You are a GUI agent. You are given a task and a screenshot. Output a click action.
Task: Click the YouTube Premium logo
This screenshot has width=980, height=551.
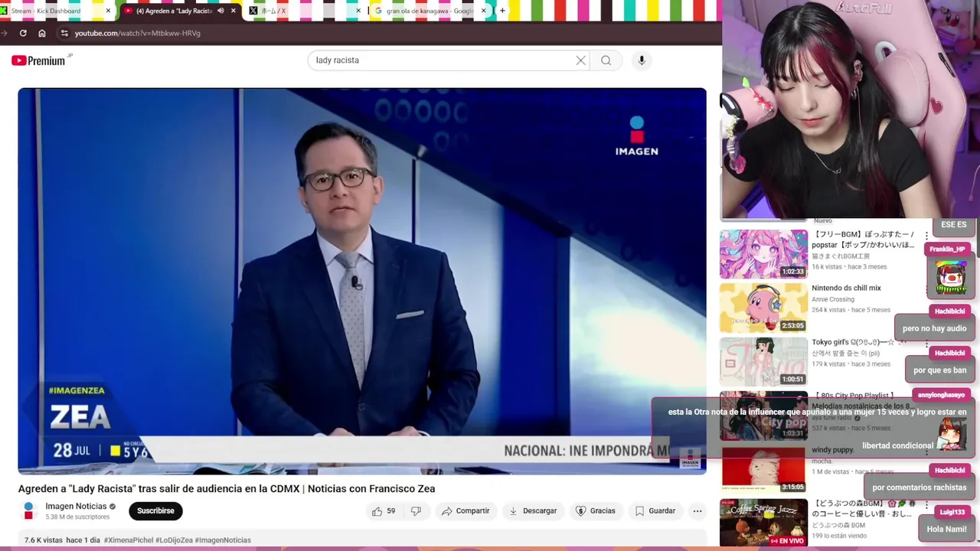40,60
